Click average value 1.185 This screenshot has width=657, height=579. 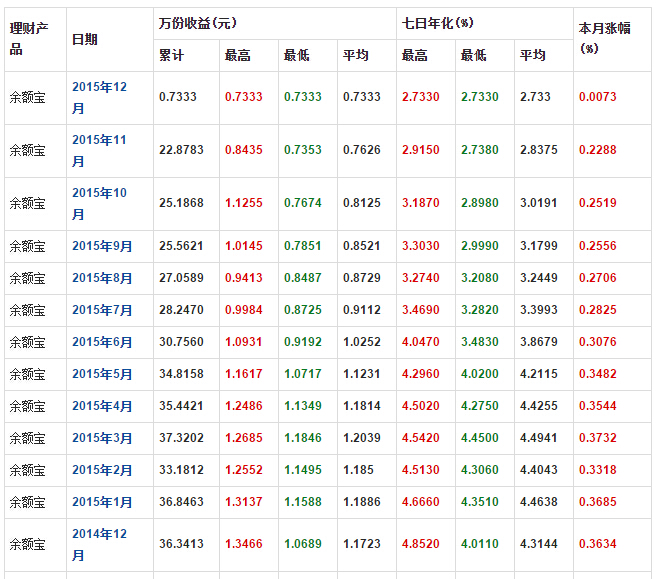click(x=358, y=470)
